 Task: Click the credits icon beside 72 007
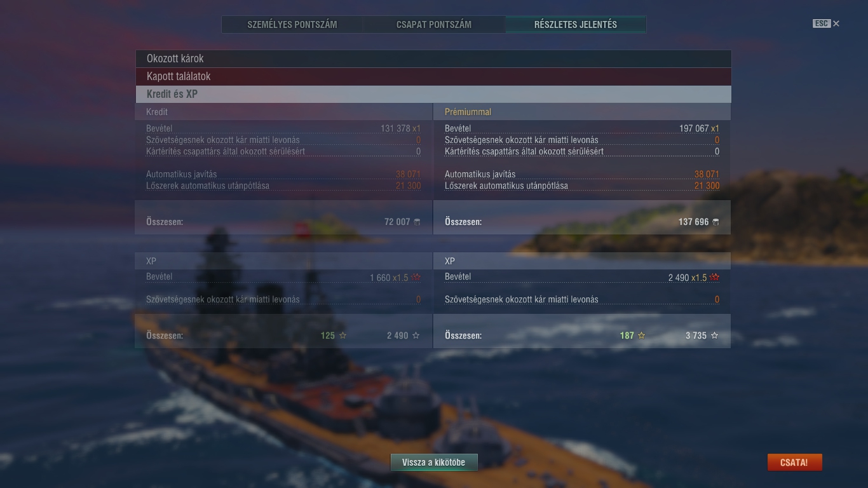click(x=417, y=222)
